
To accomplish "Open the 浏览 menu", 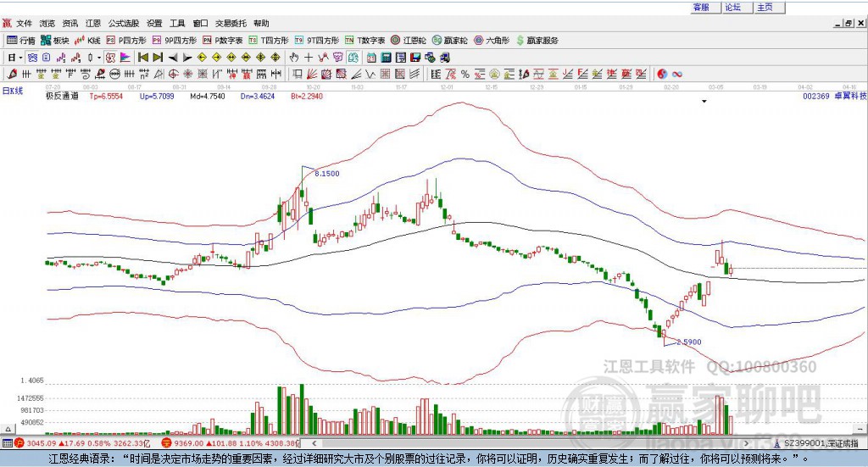I will (x=47, y=23).
